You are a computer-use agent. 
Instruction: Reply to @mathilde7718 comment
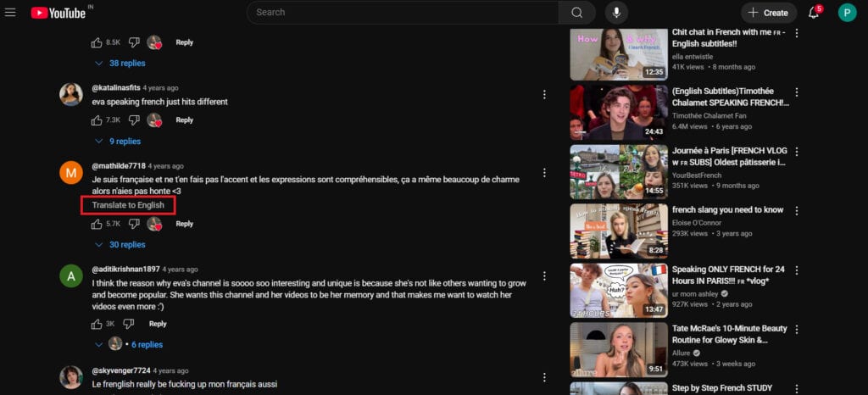pyautogui.click(x=184, y=224)
